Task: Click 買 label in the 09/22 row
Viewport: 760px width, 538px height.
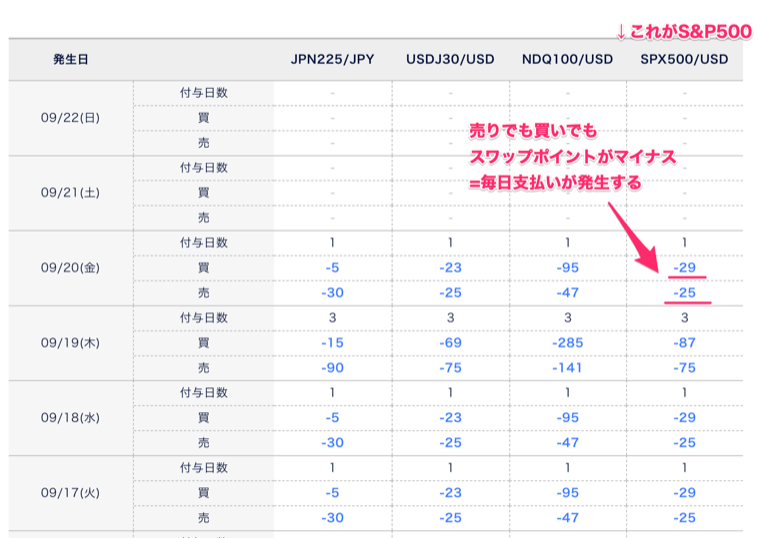Action: [x=204, y=118]
